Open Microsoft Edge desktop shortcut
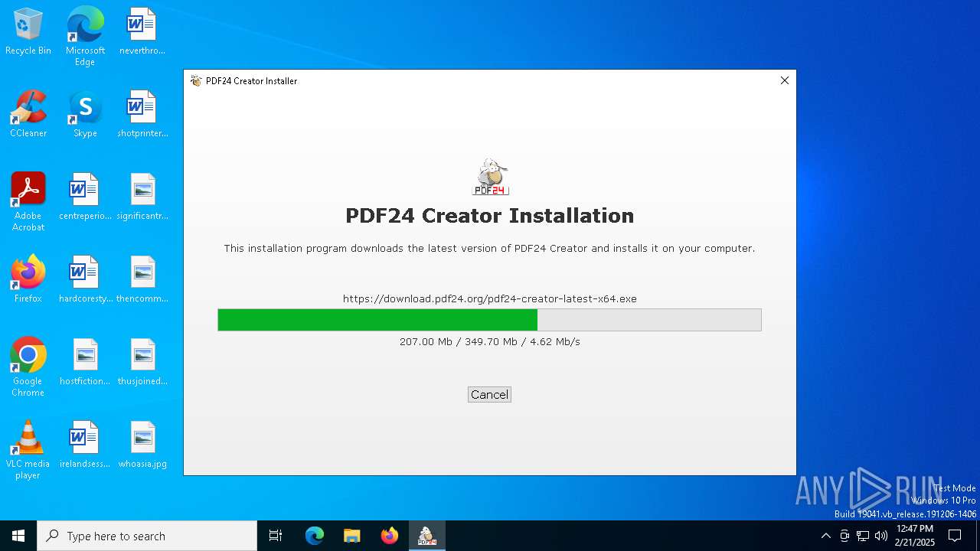Viewport: 980px width, 551px height. click(85, 37)
